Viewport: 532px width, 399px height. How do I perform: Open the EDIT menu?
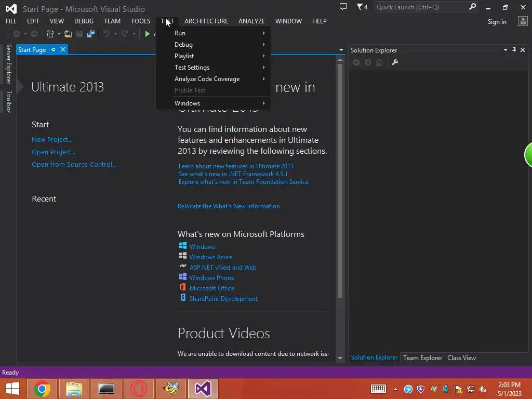pyautogui.click(x=33, y=21)
